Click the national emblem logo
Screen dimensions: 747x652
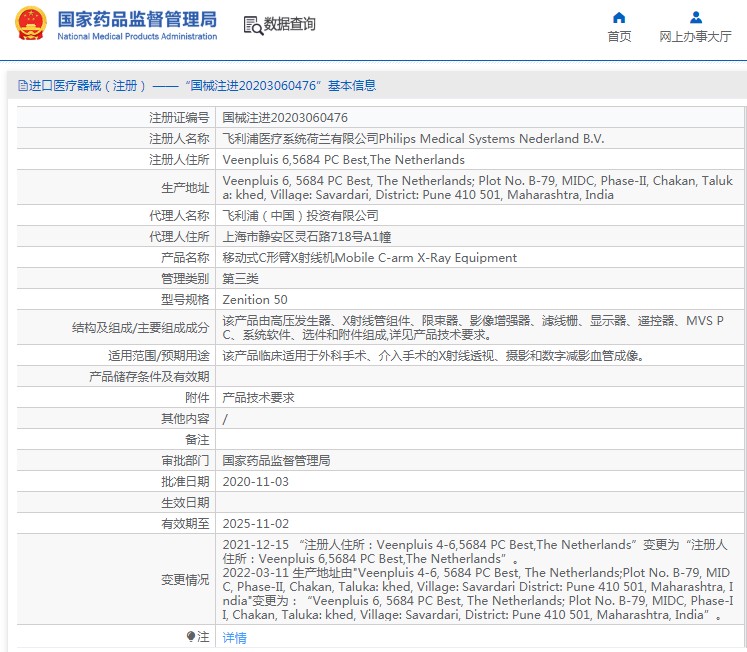(x=30, y=23)
